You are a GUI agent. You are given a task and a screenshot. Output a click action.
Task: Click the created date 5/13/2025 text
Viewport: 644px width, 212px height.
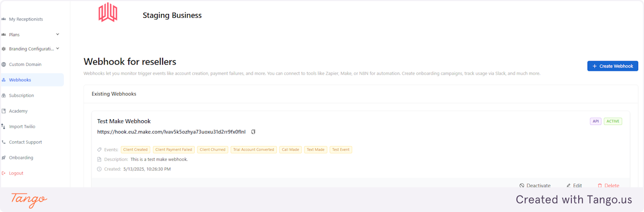pyautogui.click(x=147, y=169)
